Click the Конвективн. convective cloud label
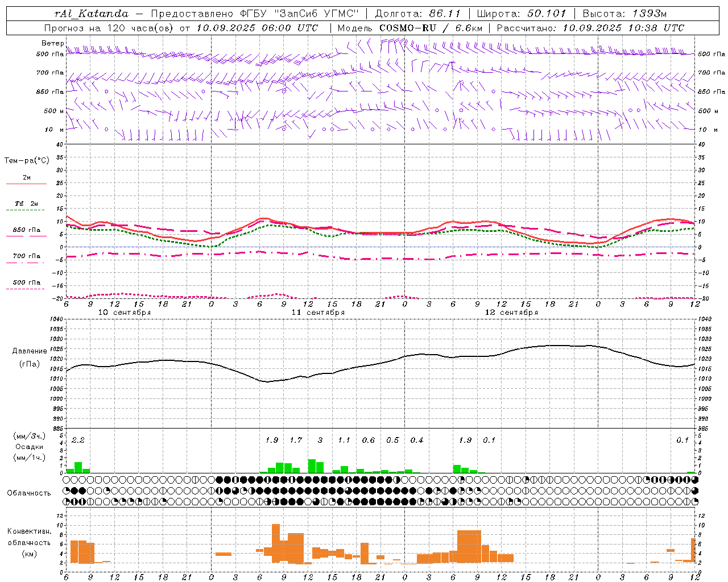 point(30,531)
